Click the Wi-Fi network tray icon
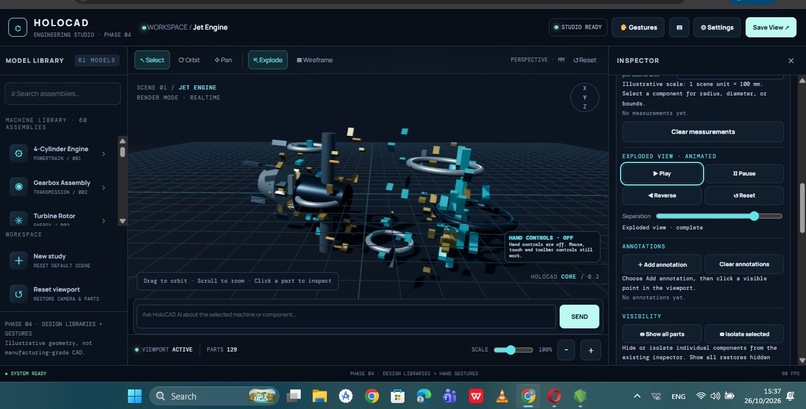The height and width of the screenshot is (409, 806). pyautogui.click(x=700, y=396)
